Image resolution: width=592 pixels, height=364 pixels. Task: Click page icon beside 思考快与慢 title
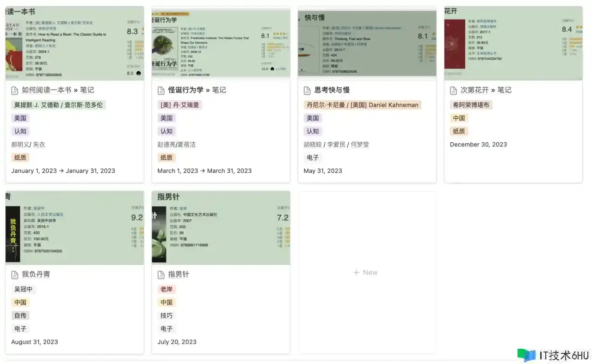307,90
